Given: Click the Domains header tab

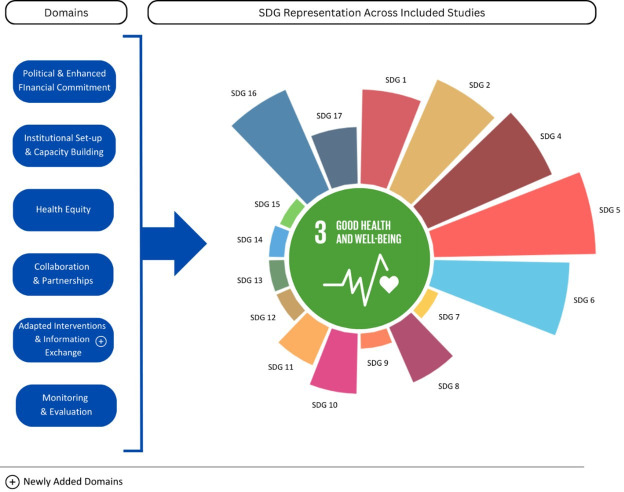Looking at the screenshot, I should tap(66, 13).
